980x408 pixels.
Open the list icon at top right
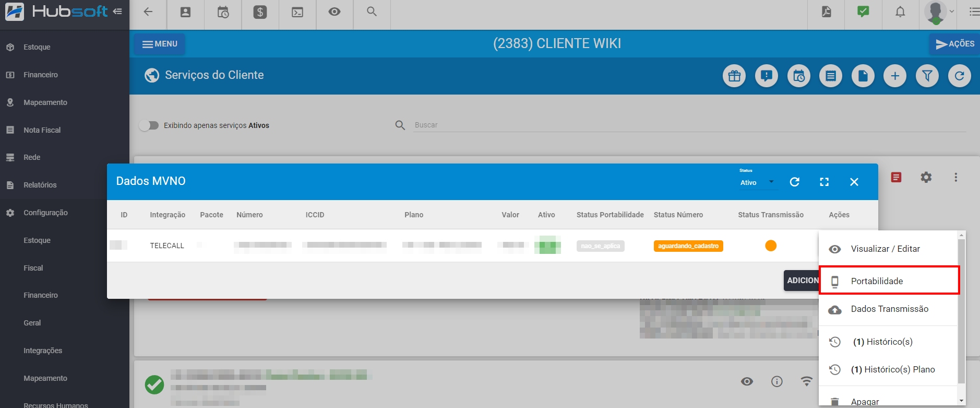(974, 11)
